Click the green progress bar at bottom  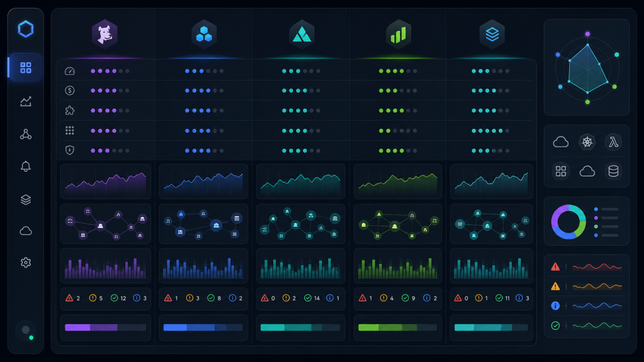point(397,327)
